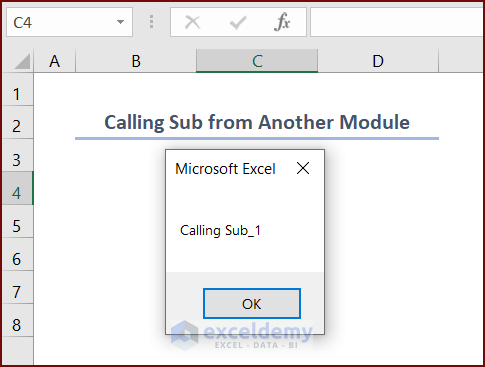Select row 8 header

[17, 320]
